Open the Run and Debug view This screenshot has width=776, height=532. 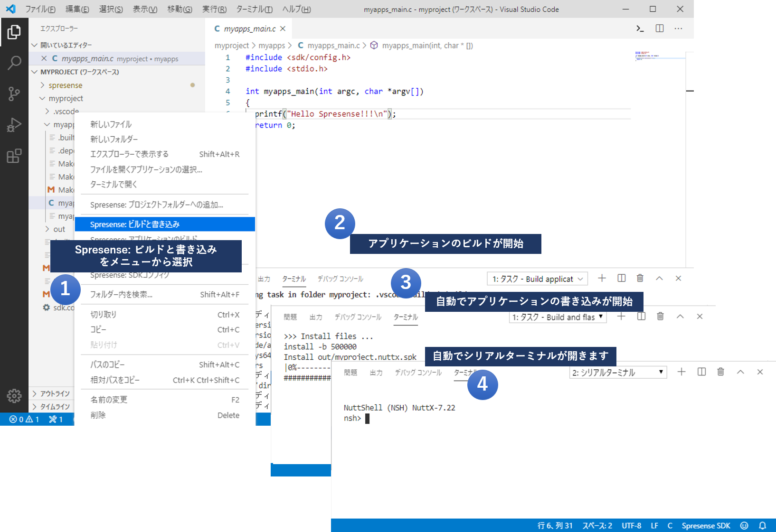coord(14,125)
